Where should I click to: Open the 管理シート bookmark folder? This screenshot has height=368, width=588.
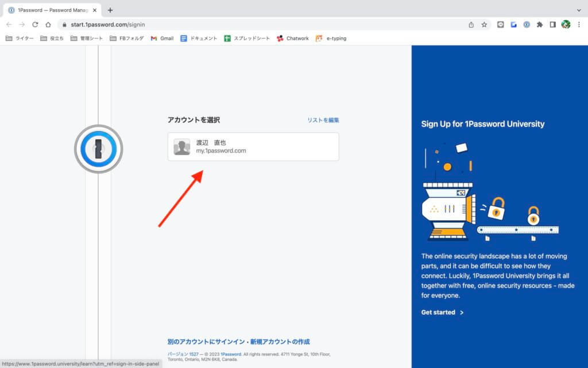[x=87, y=39]
